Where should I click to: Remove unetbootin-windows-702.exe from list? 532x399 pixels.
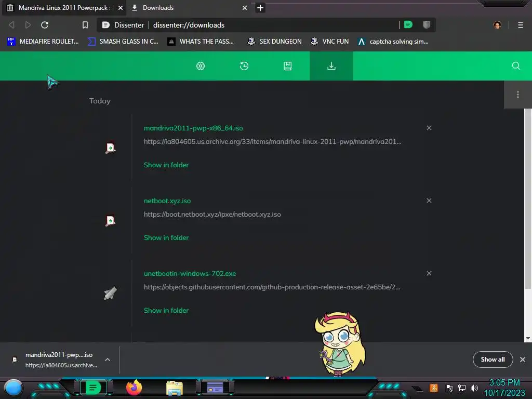coord(429,273)
